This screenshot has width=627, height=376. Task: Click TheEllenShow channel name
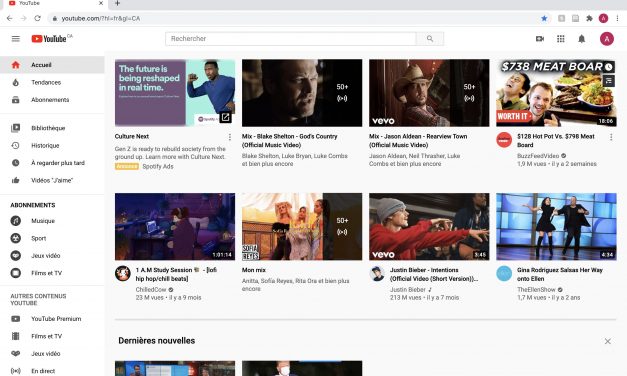(536, 290)
